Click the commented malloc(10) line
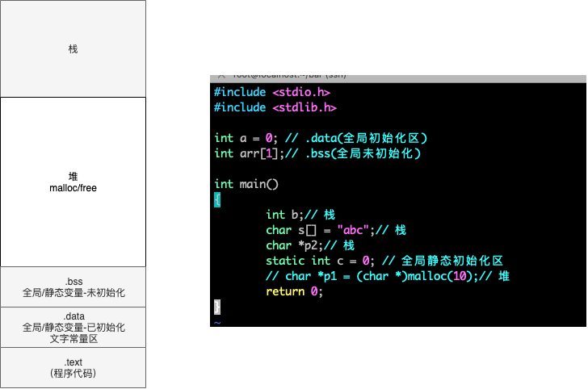 point(388,276)
